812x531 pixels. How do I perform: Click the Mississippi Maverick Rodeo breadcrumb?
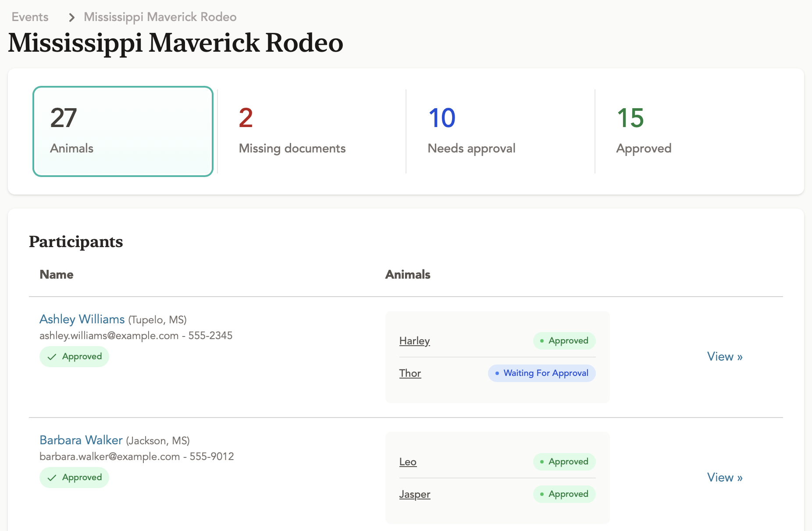coord(160,17)
